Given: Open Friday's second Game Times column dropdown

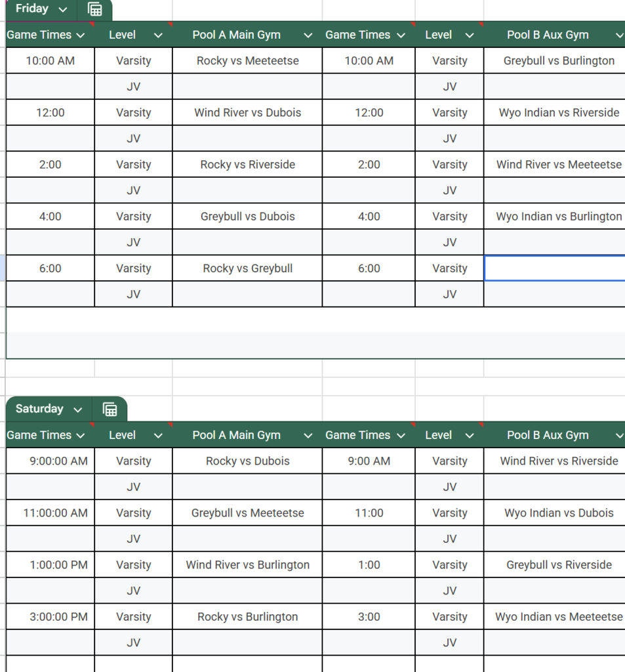Looking at the screenshot, I should click(401, 35).
